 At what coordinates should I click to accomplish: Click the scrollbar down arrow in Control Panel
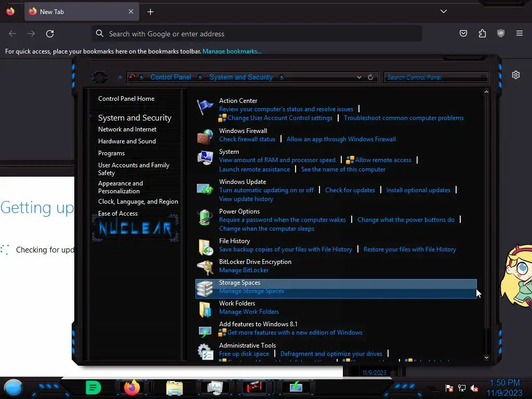(486, 357)
